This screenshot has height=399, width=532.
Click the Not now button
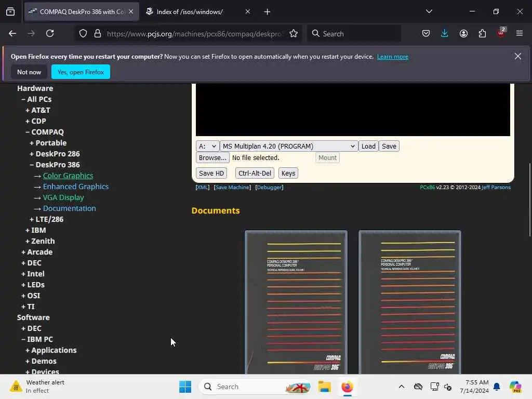[x=29, y=72]
